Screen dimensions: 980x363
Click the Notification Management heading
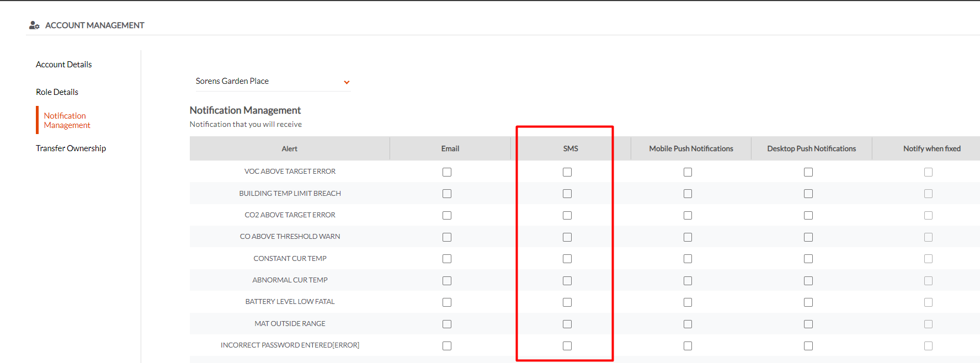click(x=246, y=110)
